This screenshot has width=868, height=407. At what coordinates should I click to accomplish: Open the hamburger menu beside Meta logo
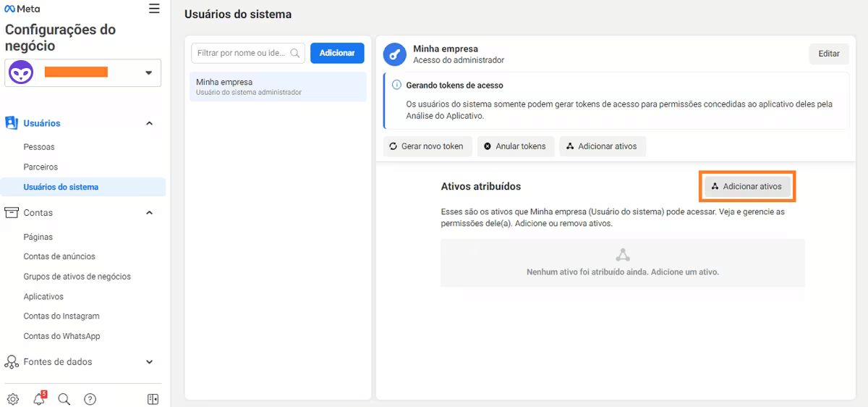(154, 9)
